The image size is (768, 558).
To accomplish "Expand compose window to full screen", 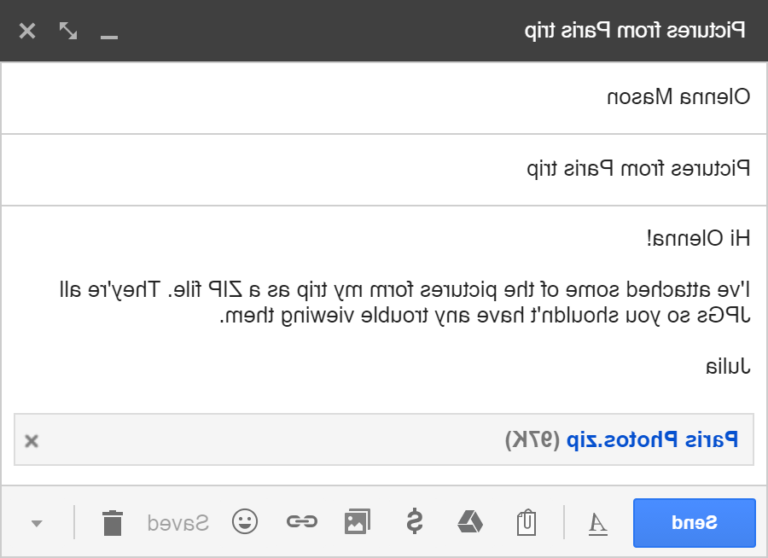I will pyautogui.click(x=68, y=30).
